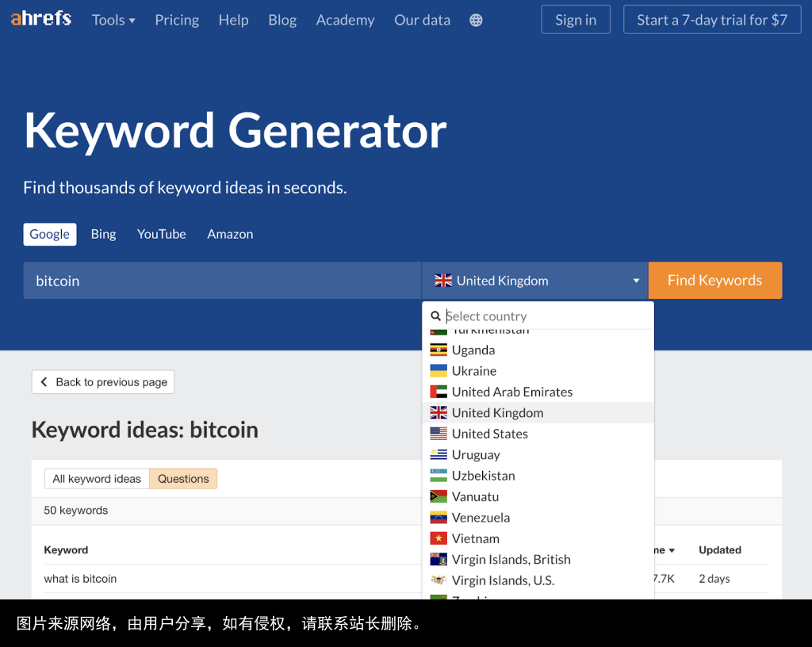Click the ahrefs logo
This screenshot has width=812, height=647.
40,19
